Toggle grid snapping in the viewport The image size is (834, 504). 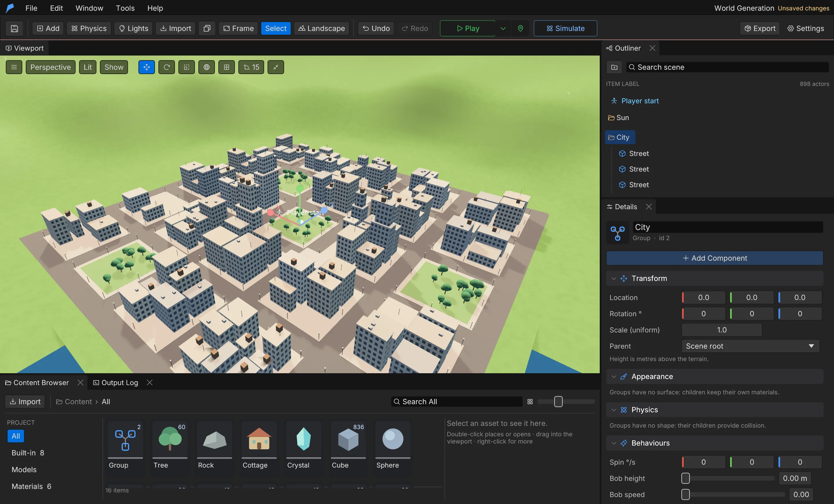click(226, 67)
